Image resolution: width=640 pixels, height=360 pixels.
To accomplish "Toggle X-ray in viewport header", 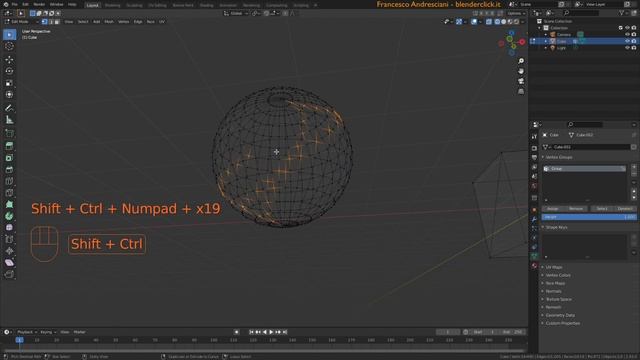I will point(489,22).
